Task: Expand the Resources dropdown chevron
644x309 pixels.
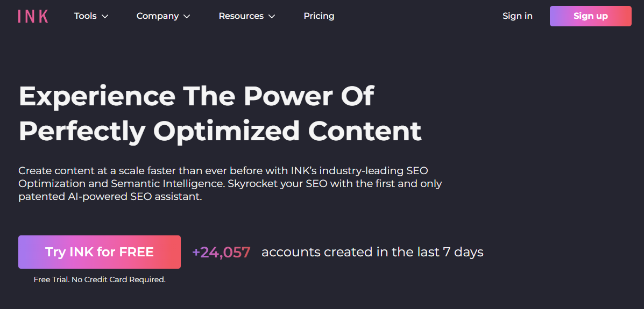Action: (x=272, y=17)
